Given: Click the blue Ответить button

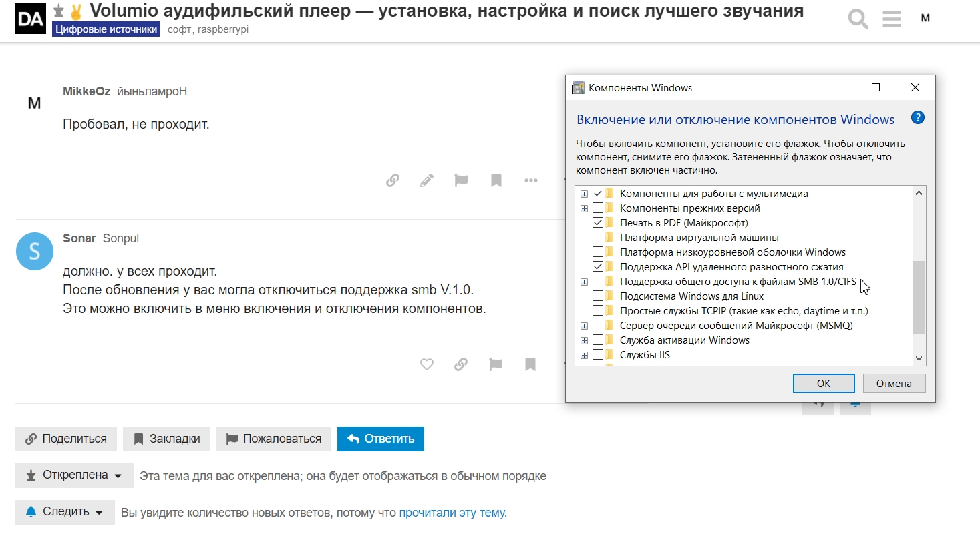Looking at the screenshot, I should coord(381,439).
